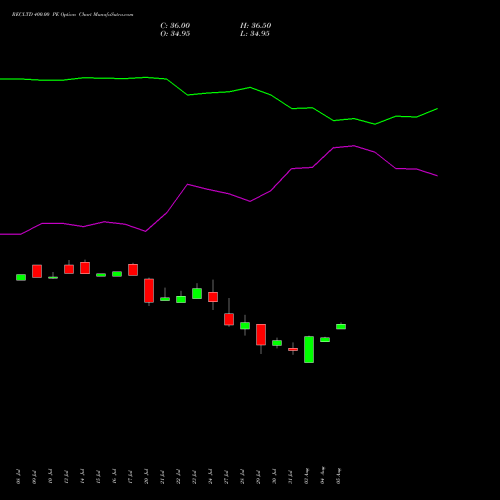Select the close value C: 36.00
This screenshot has height=500, width=500.
(x=175, y=26)
